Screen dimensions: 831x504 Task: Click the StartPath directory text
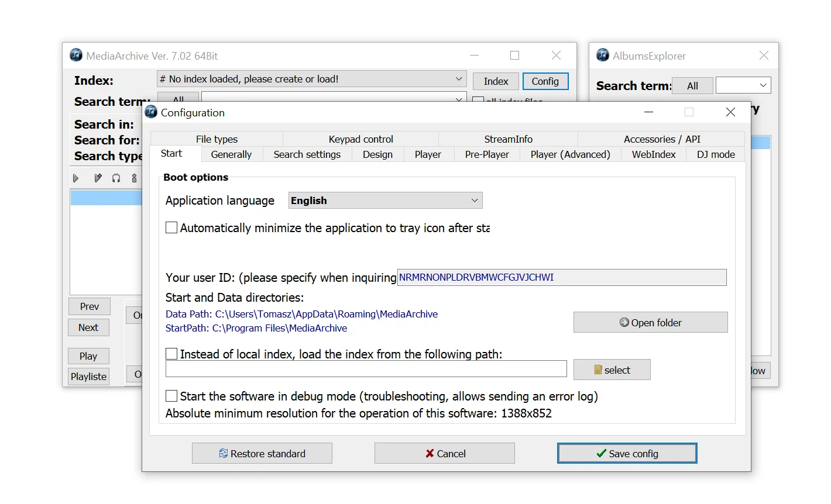pos(256,328)
